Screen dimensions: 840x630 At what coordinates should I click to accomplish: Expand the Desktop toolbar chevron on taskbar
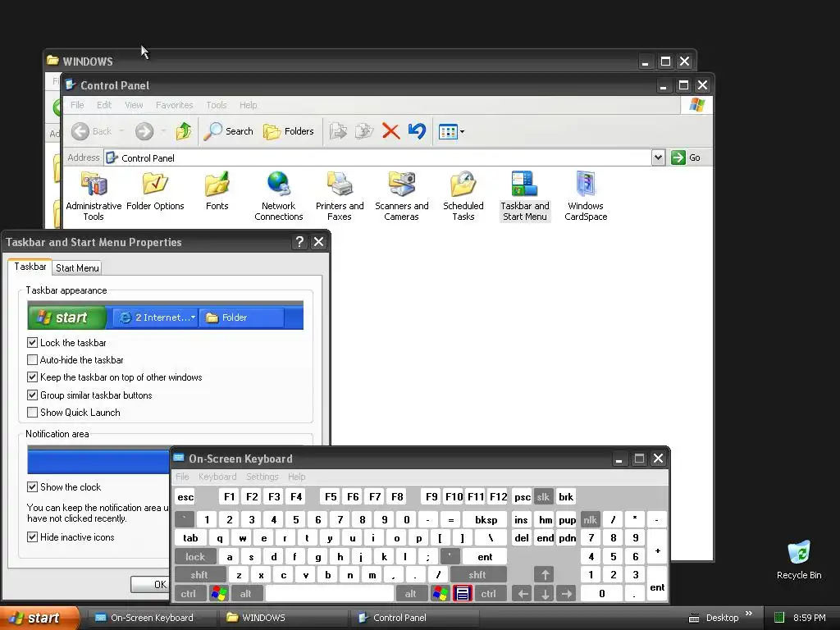tap(749, 614)
